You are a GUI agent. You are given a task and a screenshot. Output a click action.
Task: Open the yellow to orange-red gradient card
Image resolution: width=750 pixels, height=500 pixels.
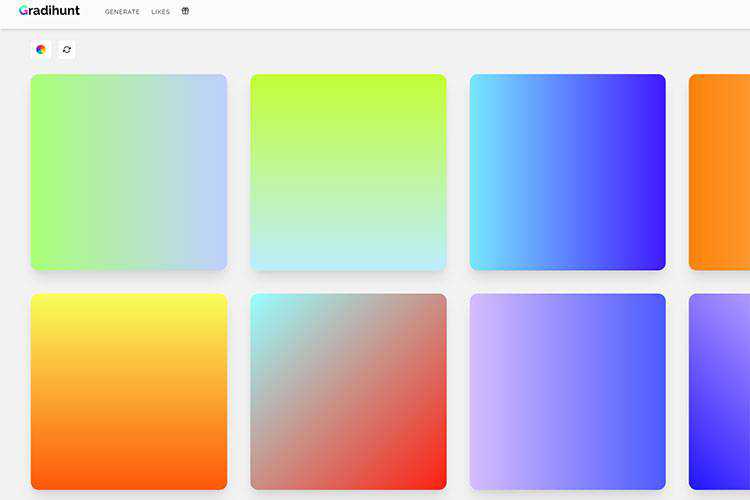pos(129,391)
